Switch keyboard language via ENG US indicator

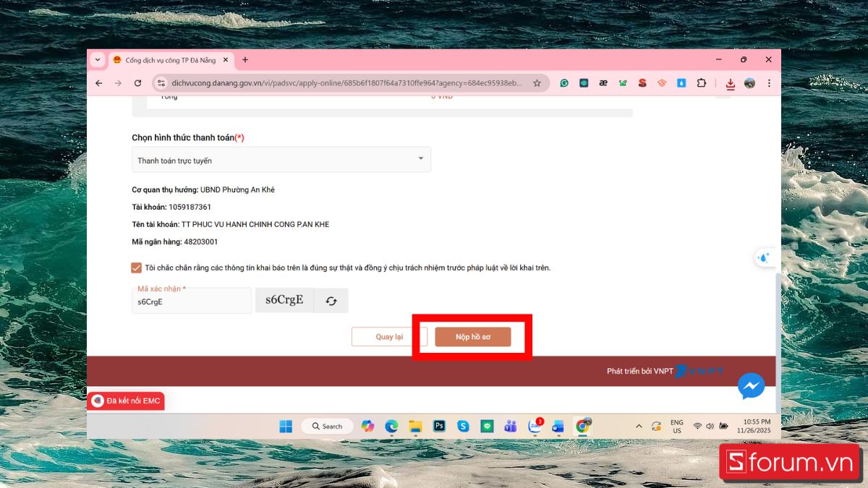[x=677, y=426]
